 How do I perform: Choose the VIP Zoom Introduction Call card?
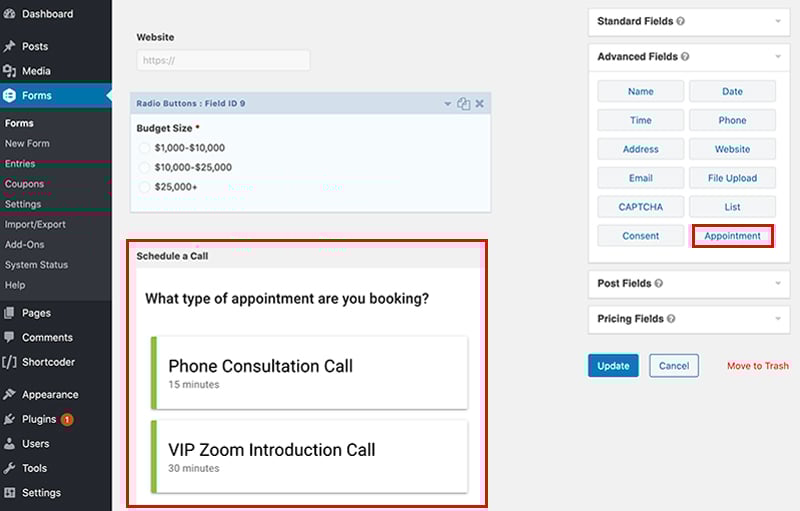tap(309, 456)
